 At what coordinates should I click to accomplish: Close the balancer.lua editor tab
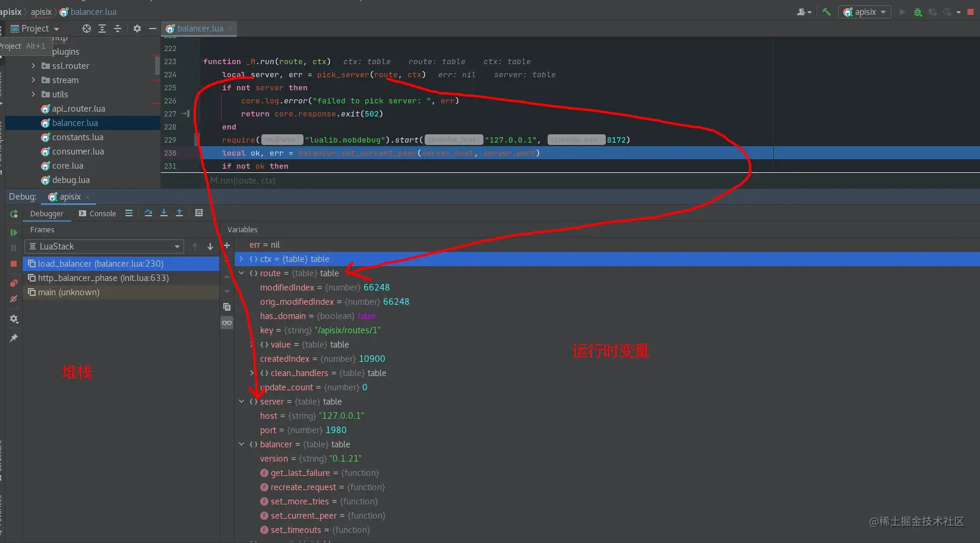tap(230, 29)
